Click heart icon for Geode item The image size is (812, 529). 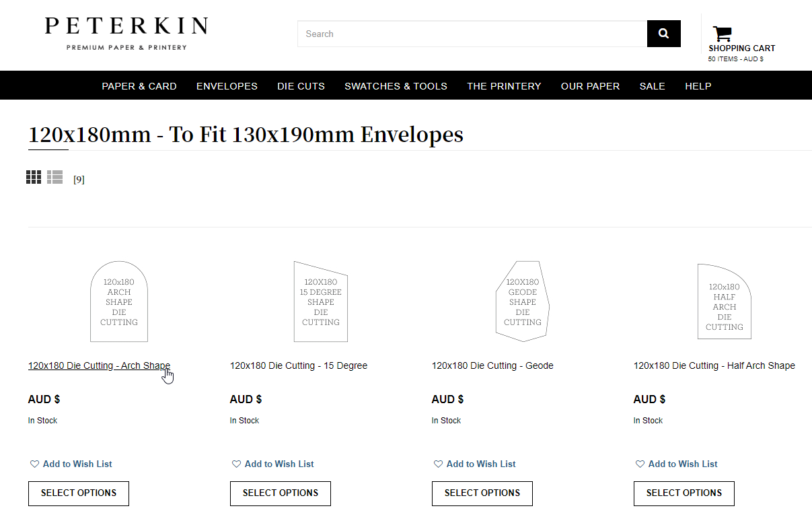438,464
